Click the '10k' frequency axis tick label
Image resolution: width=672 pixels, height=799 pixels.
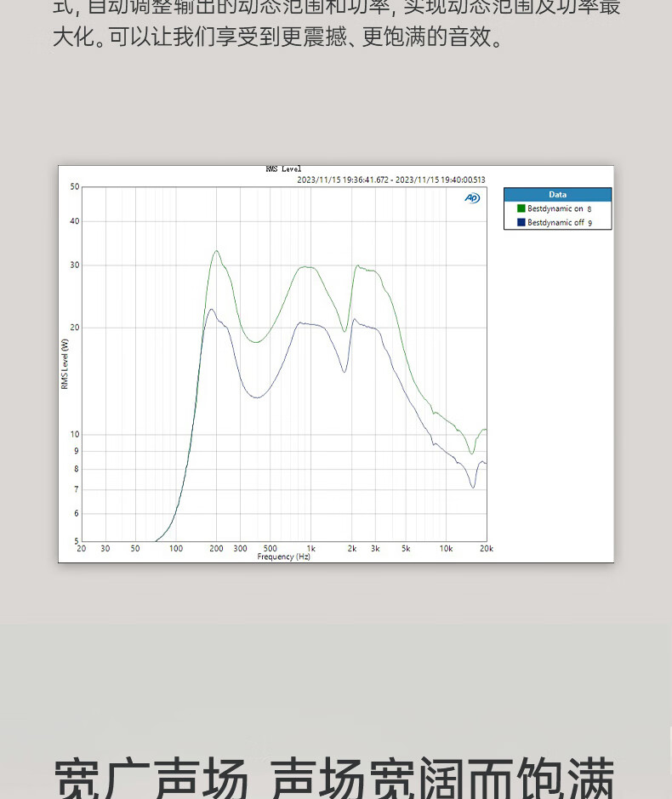(x=446, y=548)
